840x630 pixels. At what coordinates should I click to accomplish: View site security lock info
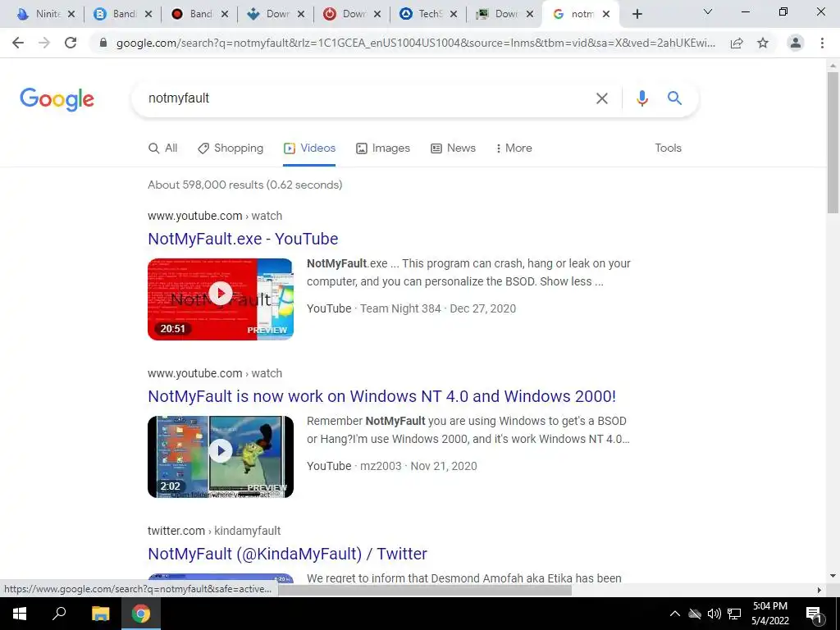pyautogui.click(x=103, y=43)
